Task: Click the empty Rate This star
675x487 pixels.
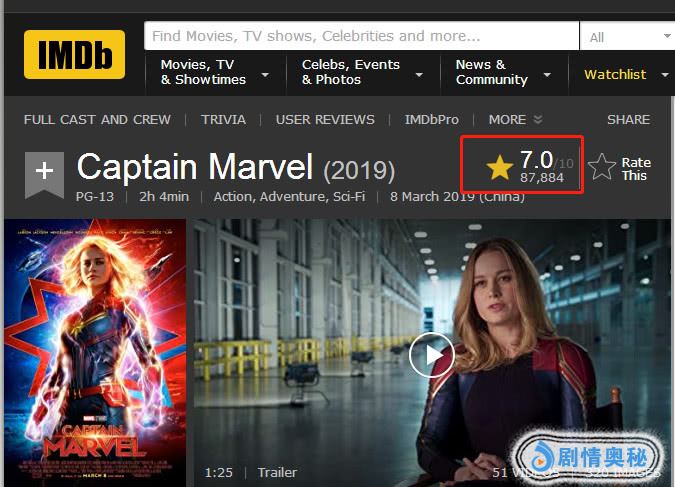Action: 601,167
